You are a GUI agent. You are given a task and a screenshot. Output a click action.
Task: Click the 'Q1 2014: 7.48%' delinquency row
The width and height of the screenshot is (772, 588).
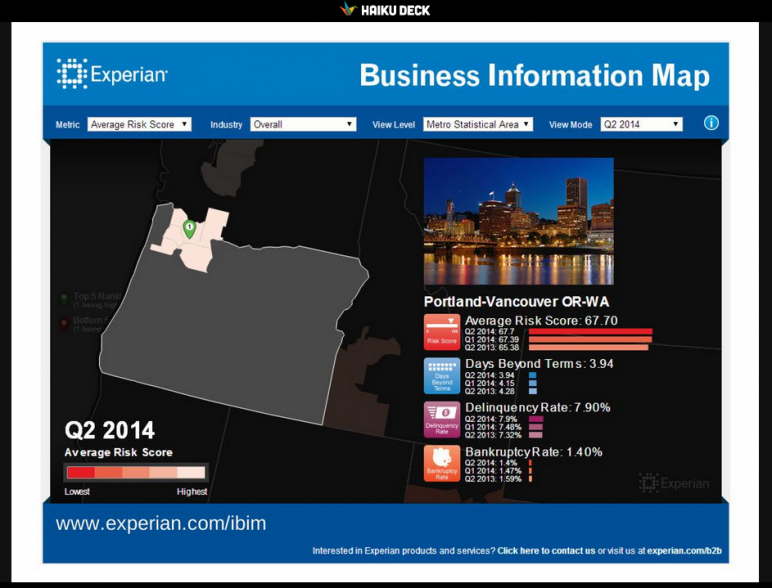[504, 427]
